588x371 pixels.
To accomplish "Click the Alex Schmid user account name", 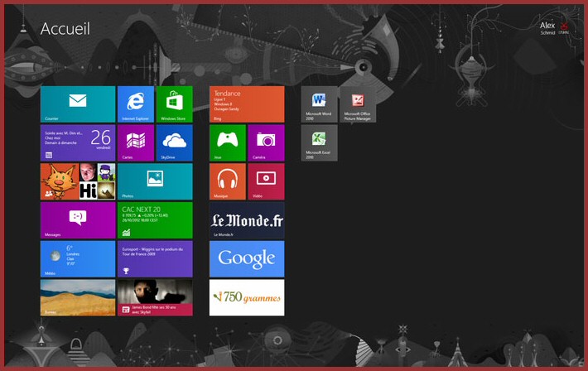I will coord(547,28).
